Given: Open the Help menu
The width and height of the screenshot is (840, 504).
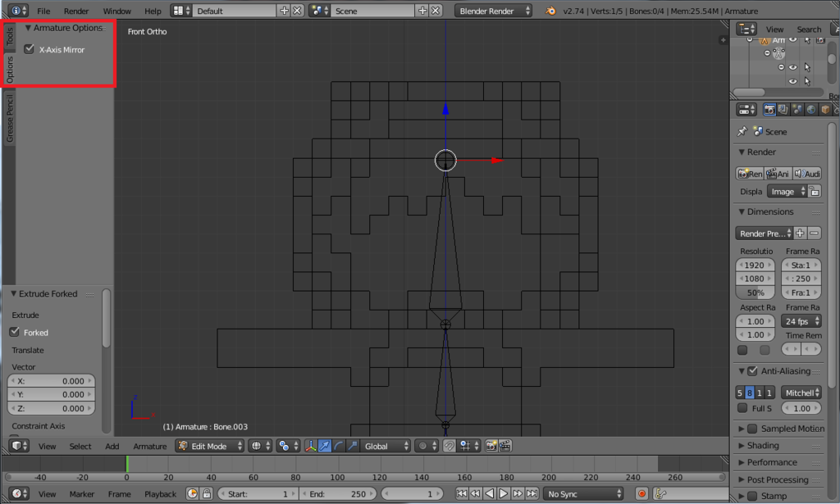Looking at the screenshot, I should (x=153, y=11).
